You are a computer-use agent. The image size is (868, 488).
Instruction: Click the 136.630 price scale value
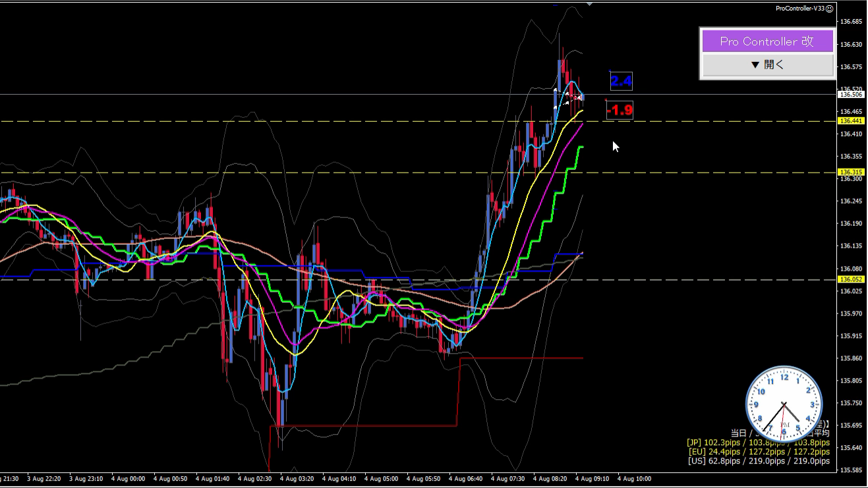852,44
